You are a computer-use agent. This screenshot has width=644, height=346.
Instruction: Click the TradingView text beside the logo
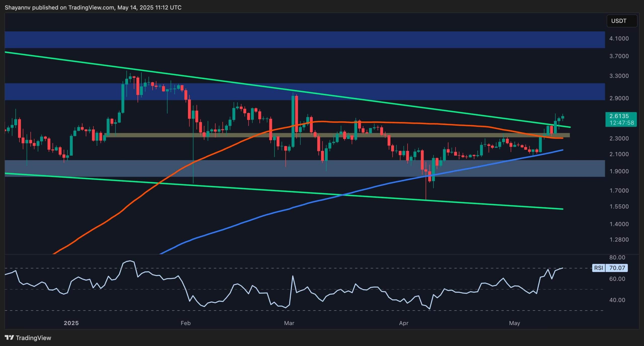click(x=33, y=338)
